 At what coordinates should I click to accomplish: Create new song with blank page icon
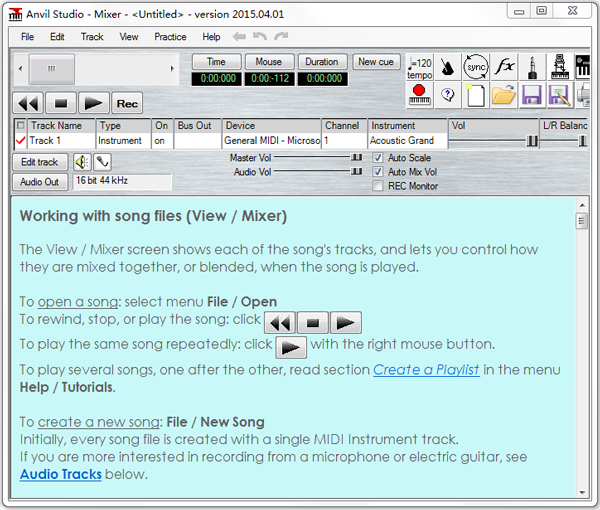pyautogui.click(x=475, y=95)
